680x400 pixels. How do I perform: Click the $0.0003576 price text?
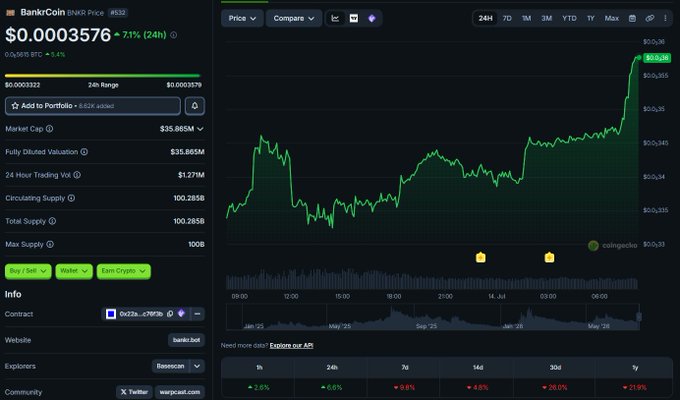point(58,35)
